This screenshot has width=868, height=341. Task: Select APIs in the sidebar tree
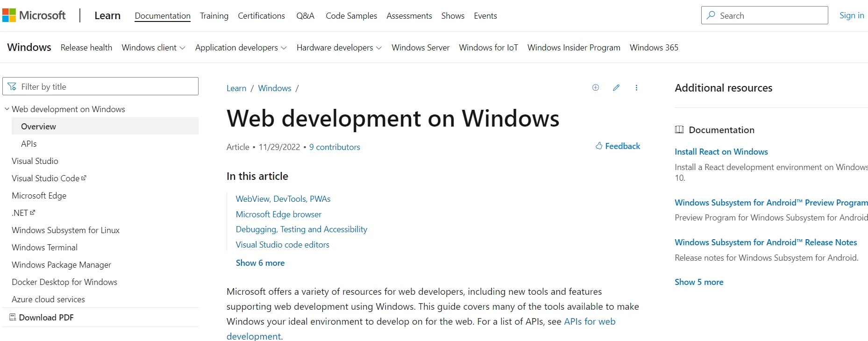click(x=29, y=143)
